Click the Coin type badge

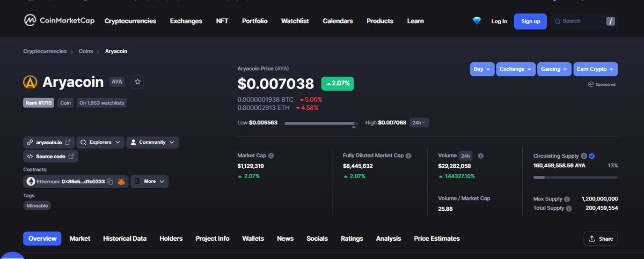[x=65, y=103]
